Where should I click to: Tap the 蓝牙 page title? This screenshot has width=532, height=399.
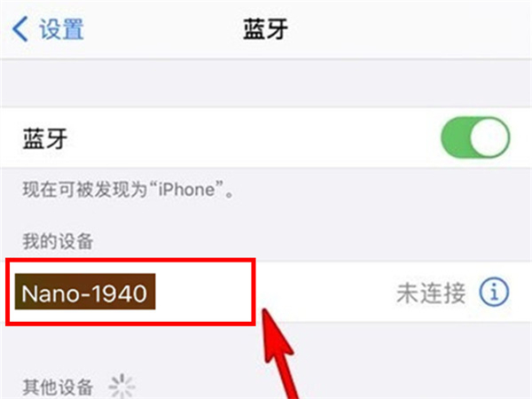pyautogui.click(x=265, y=29)
